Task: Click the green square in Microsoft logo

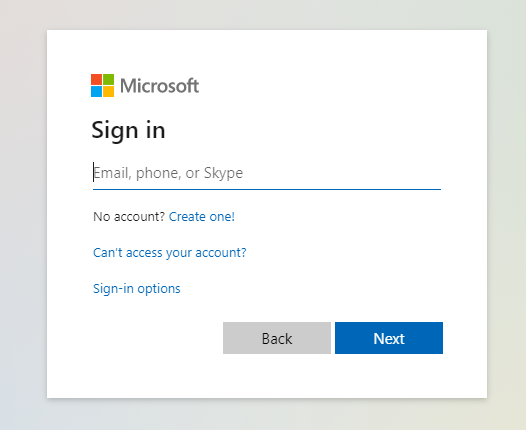Action: coord(108,79)
